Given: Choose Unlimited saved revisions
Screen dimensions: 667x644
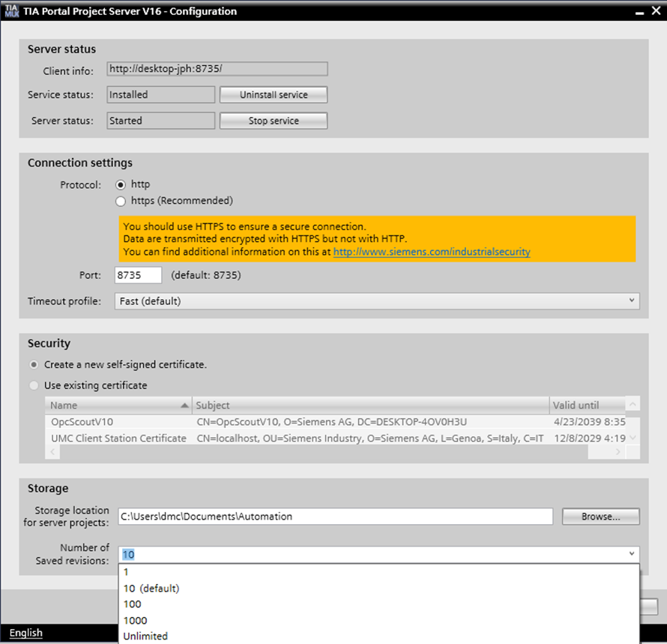Looking at the screenshot, I should point(145,637).
